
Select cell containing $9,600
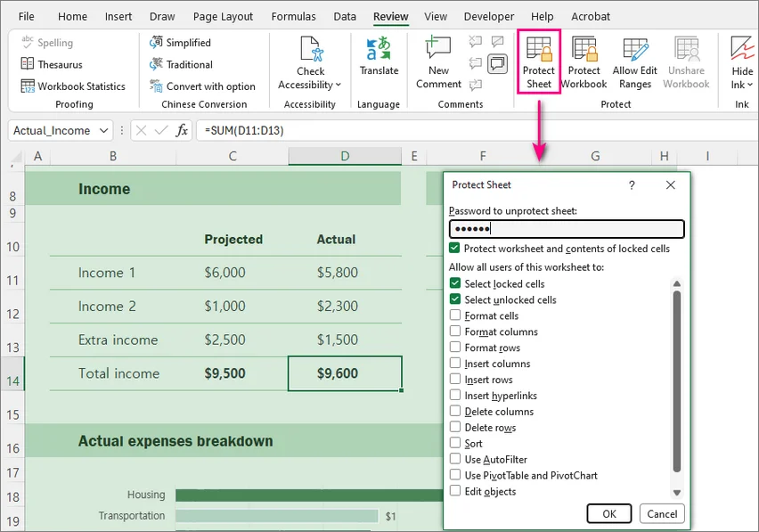tap(345, 373)
